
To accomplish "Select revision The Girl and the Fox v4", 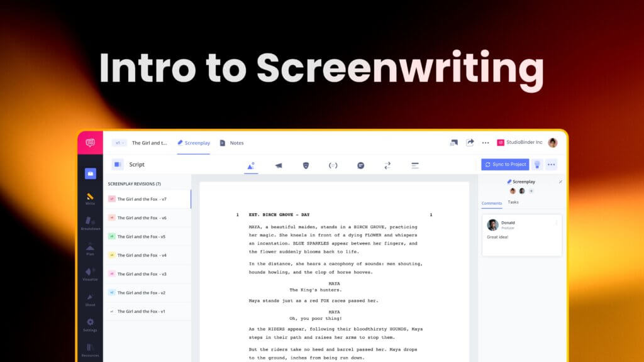I will [148, 255].
